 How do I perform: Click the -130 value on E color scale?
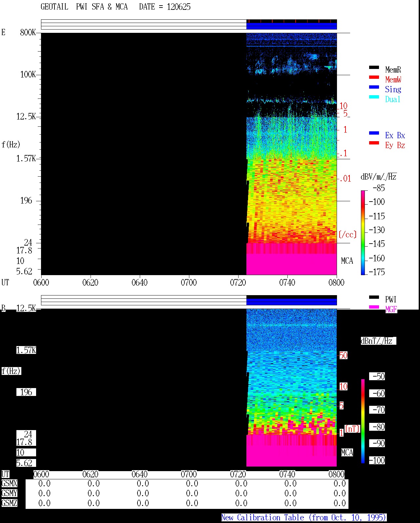pos(377,230)
